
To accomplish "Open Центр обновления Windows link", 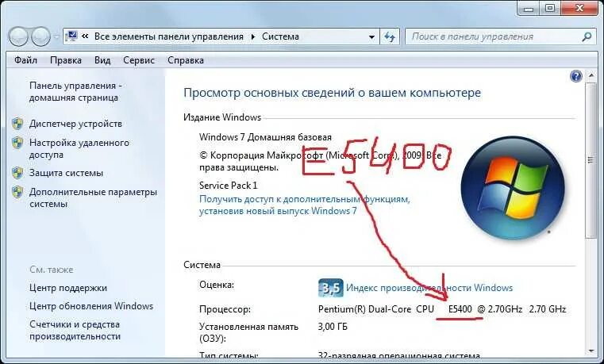I will point(91,306).
